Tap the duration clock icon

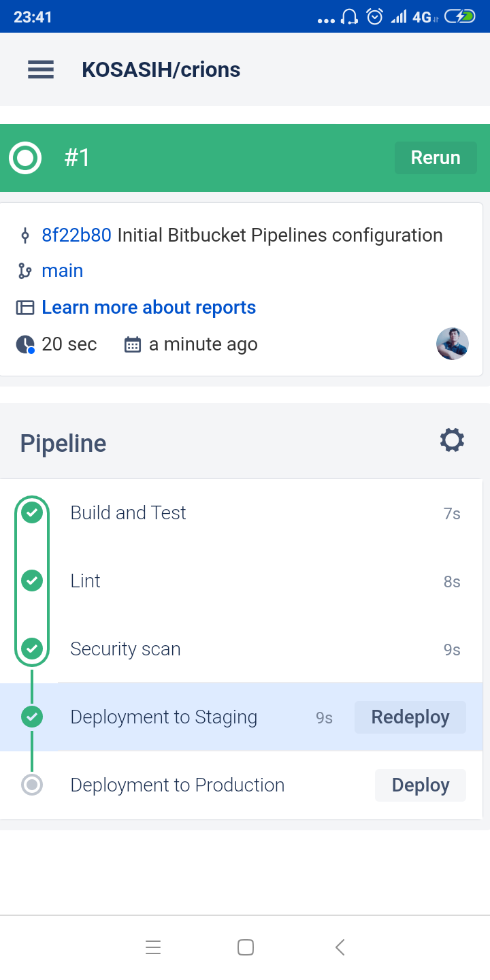(x=25, y=344)
